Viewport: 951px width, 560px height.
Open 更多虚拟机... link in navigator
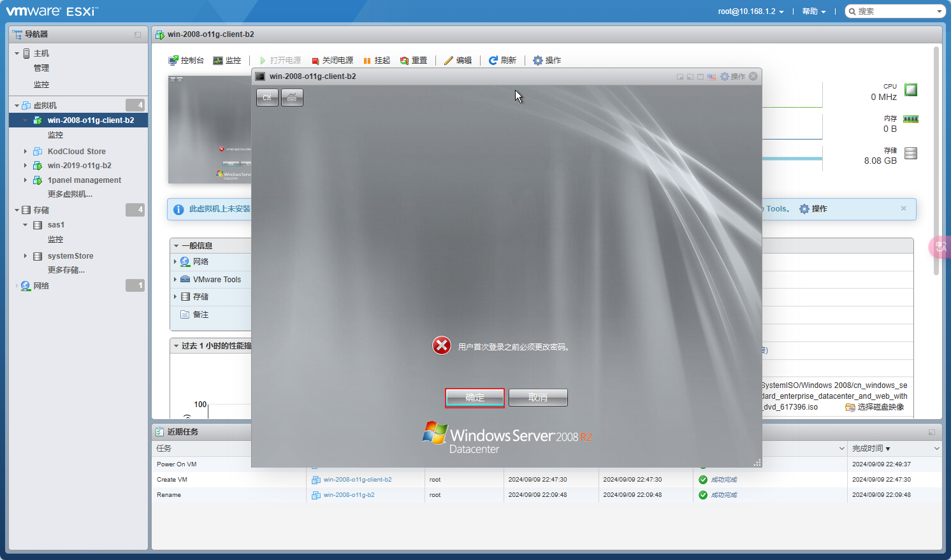[x=70, y=194]
